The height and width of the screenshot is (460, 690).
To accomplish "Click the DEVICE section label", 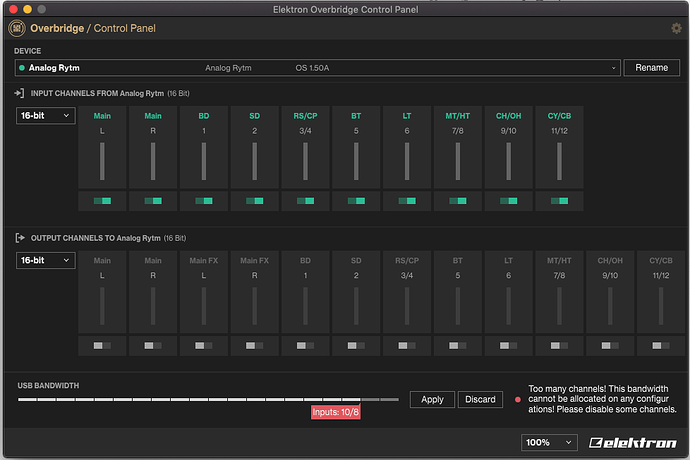I will point(28,51).
